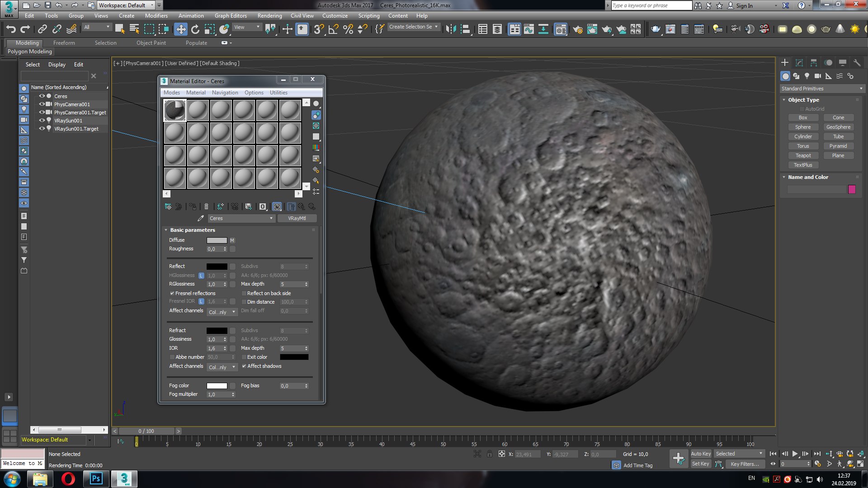
Task: Uncheck Fresnel reflections checkbox
Action: (x=172, y=293)
